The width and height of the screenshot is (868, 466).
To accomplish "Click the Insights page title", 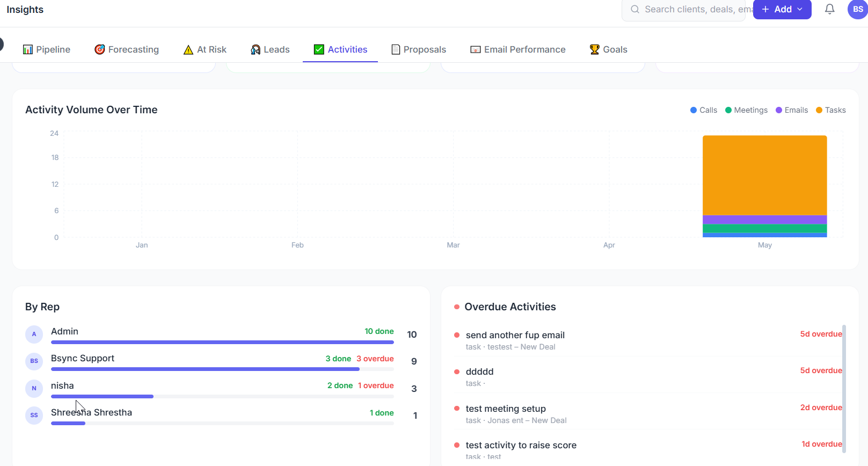I will 25,10.
